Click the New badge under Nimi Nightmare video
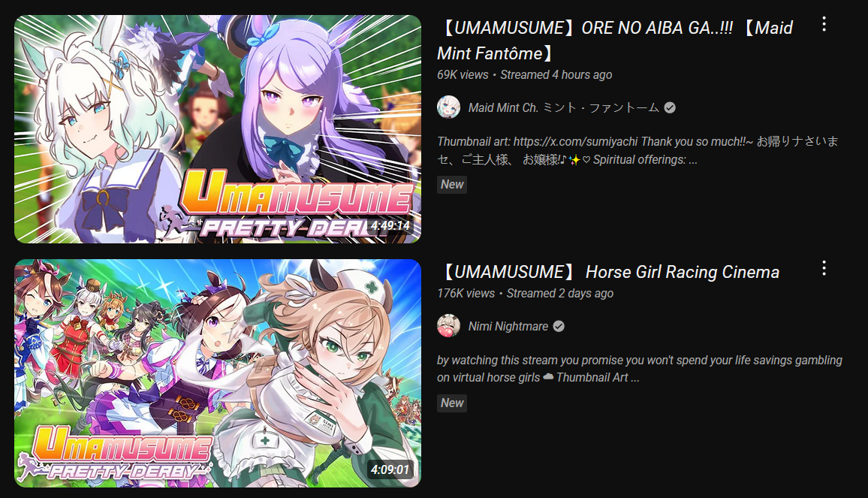The image size is (868, 498). click(x=452, y=403)
